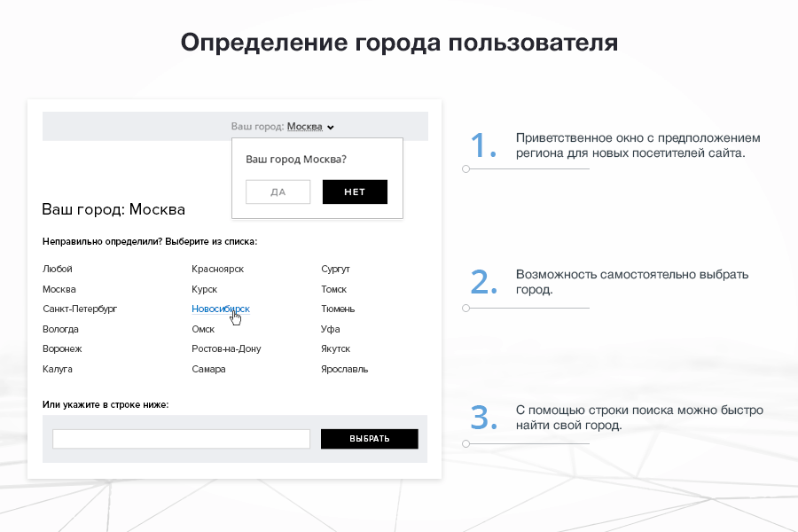Select Вологда as your city
The height and width of the screenshot is (532, 798).
click(x=59, y=328)
